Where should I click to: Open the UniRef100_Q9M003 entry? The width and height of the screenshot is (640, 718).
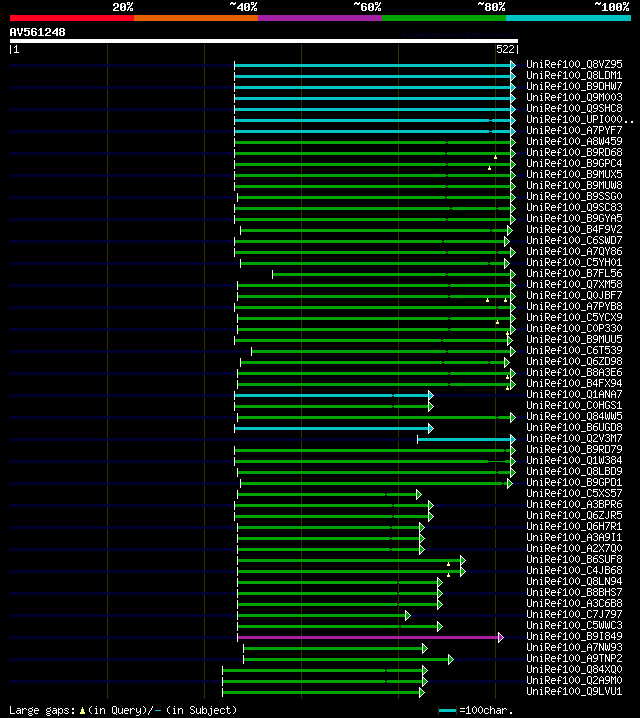click(574, 97)
